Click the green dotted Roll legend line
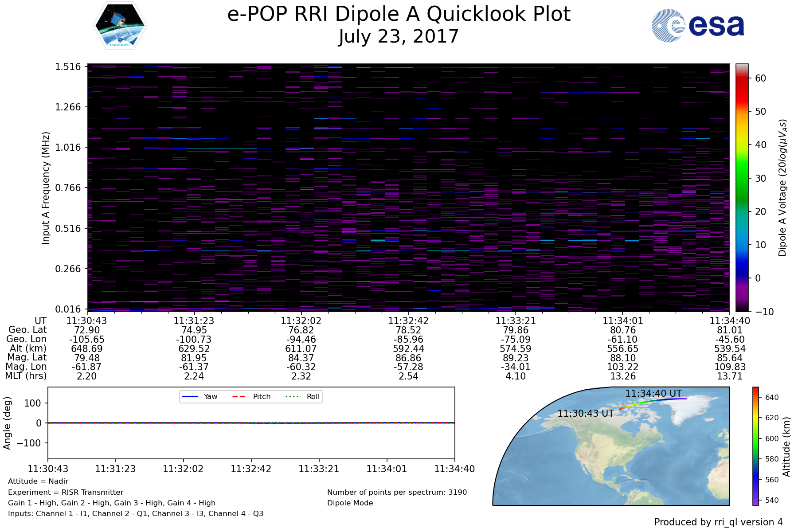This screenshot has width=798, height=532. click(x=293, y=396)
